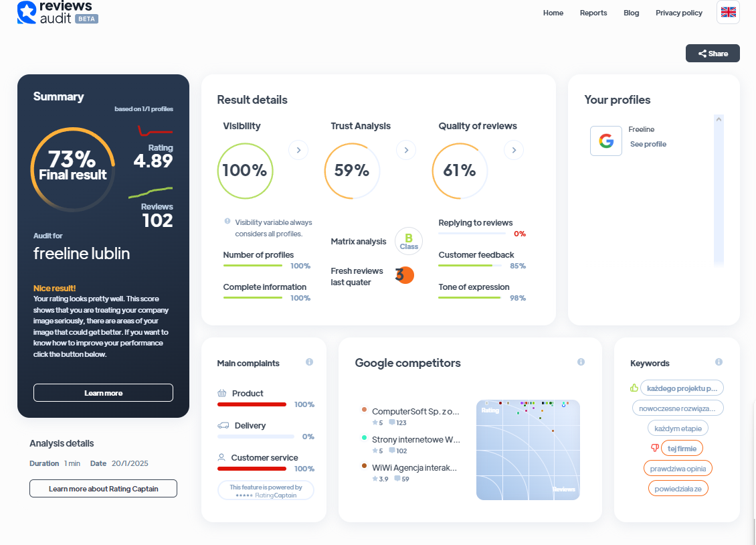Click the Number of profiles progress bar
Image resolution: width=756 pixels, height=545 pixels.
(x=252, y=266)
